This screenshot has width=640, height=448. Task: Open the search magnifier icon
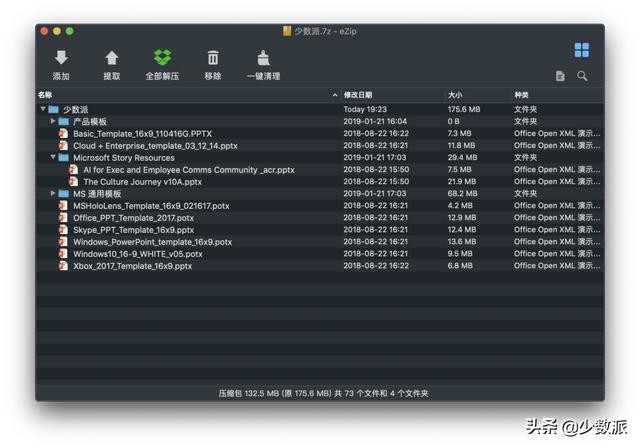click(x=582, y=76)
